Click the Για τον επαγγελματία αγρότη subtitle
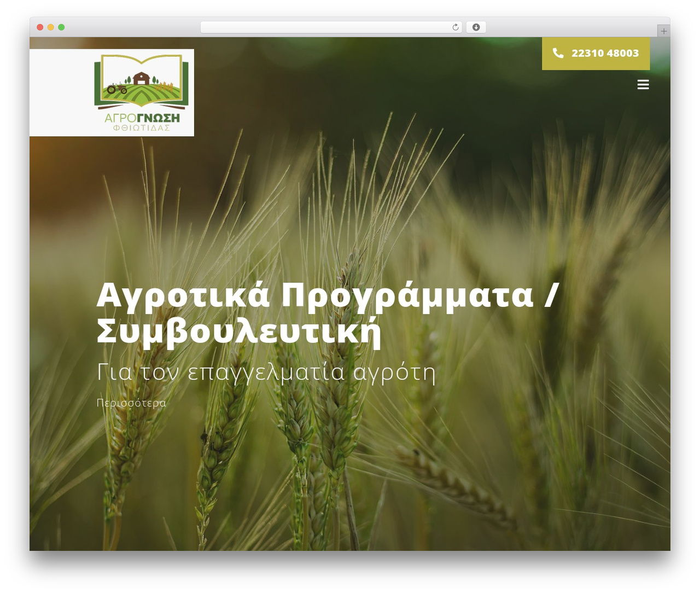The image size is (700, 593). 266,373
